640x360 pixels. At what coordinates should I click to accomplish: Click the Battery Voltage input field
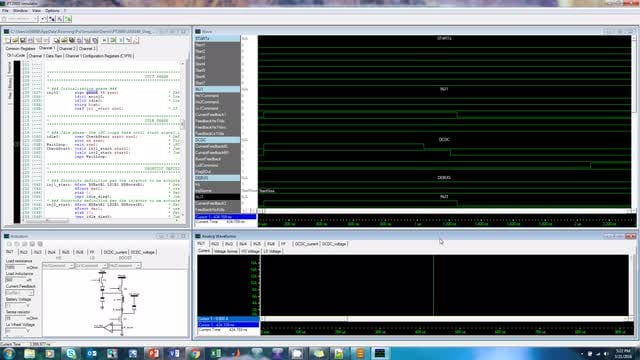(16, 305)
